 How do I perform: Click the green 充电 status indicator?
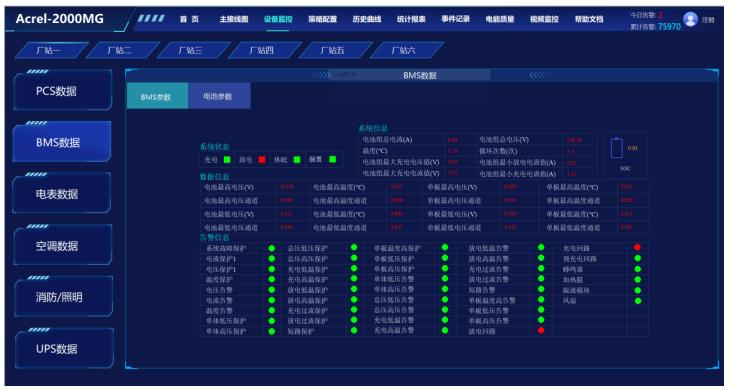227,160
